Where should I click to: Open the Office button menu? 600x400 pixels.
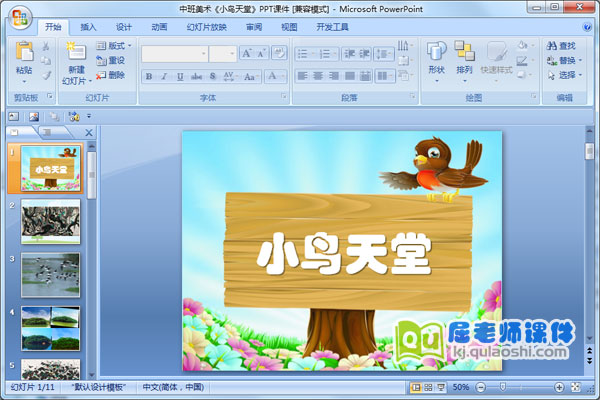pos(20,18)
